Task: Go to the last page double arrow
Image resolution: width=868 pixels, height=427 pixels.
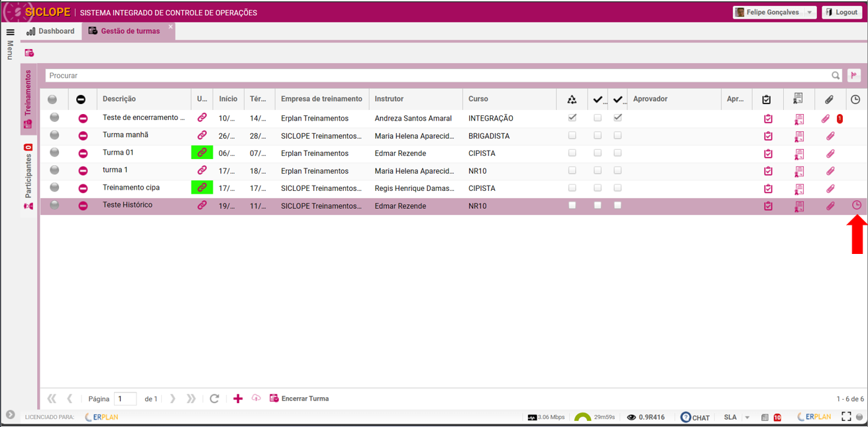Action: (x=191, y=399)
